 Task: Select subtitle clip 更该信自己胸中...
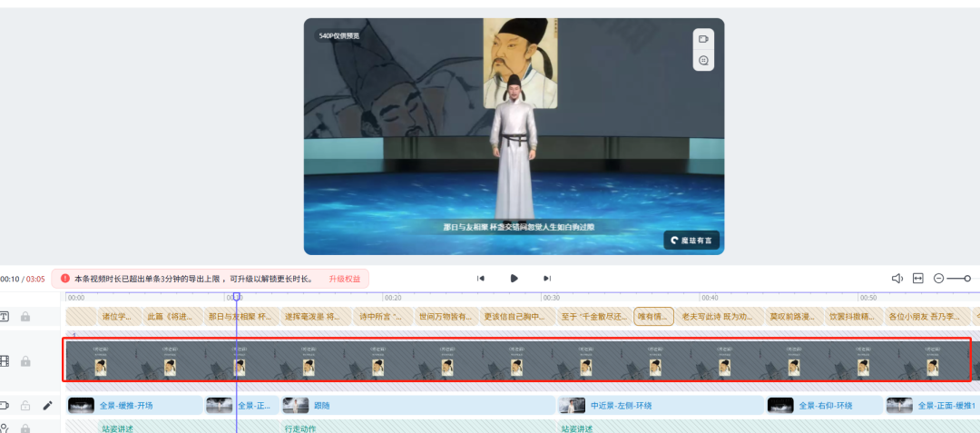pyautogui.click(x=518, y=317)
